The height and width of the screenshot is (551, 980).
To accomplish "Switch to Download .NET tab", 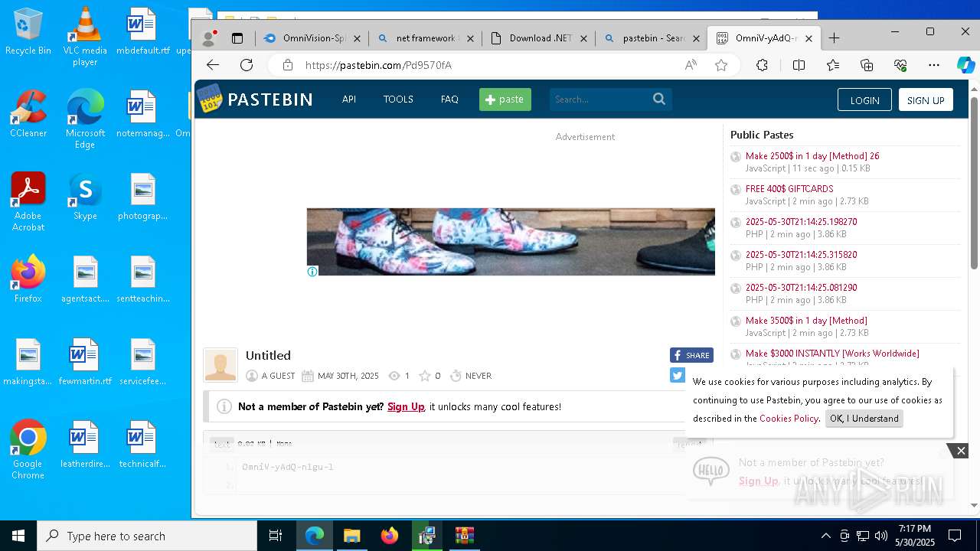I will pyautogui.click(x=538, y=37).
